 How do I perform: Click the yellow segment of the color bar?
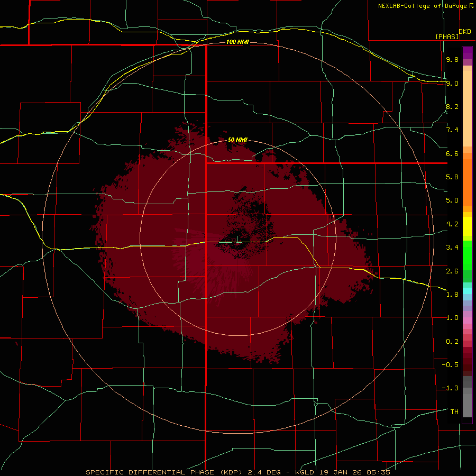point(467,226)
